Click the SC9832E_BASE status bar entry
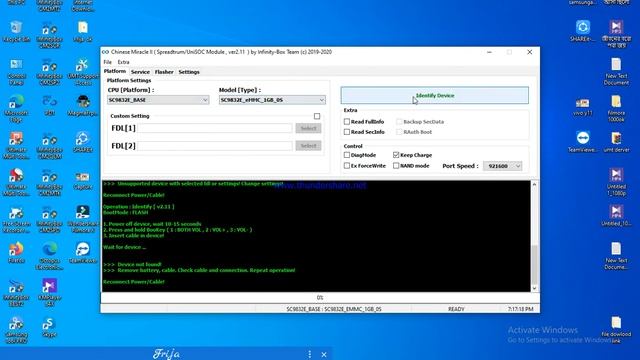640x360 pixels. pyautogui.click(x=334, y=309)
